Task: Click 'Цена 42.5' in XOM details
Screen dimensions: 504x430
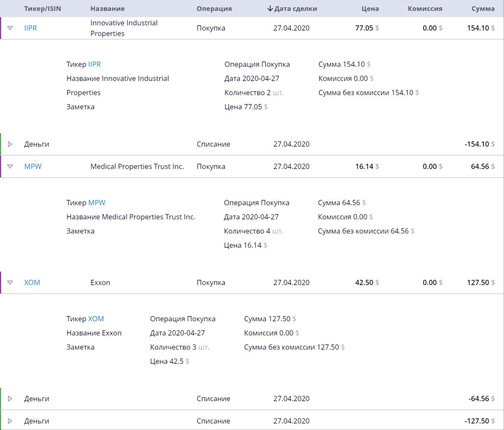Action: point(170,361)
